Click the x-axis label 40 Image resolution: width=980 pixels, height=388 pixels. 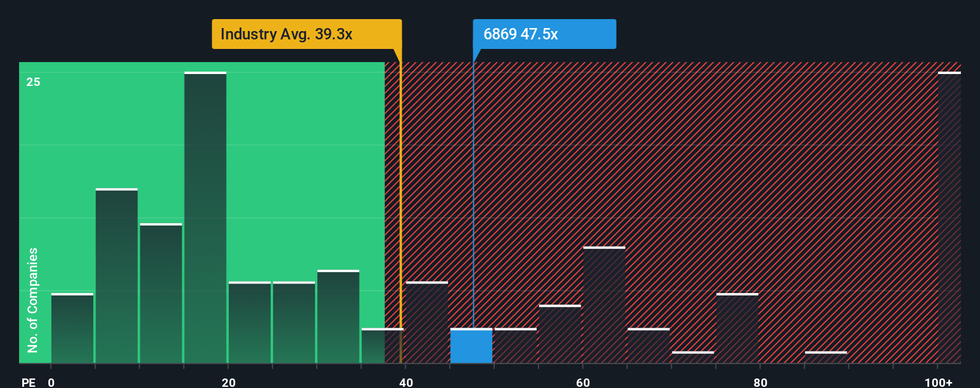pos(406,383)
